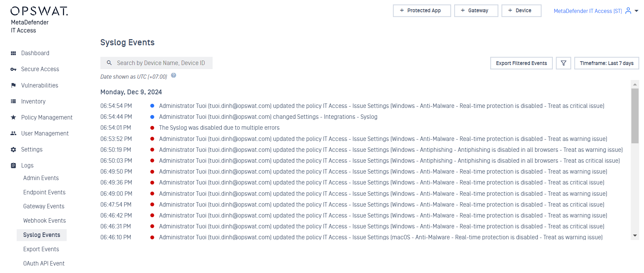Open Secure Access section

click(x=40, y=69)
